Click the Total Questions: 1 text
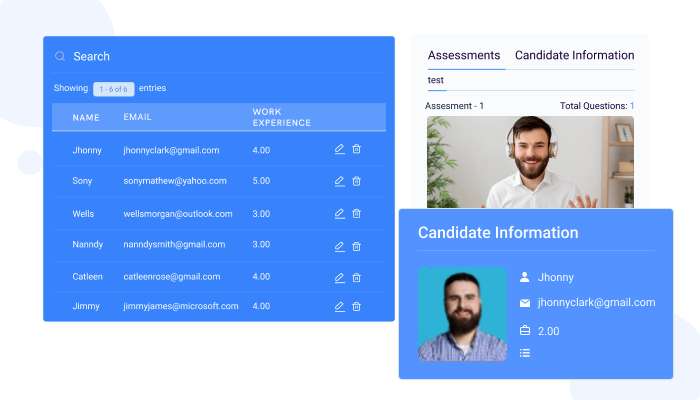The height and width of the screenshot is (400, 700). pyautogui.click(x=597, y=106)
